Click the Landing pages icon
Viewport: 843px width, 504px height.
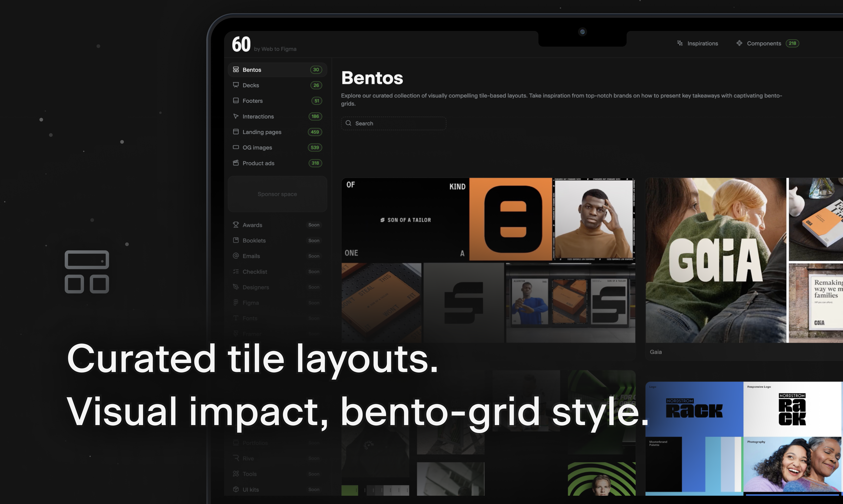coord(236,132)
